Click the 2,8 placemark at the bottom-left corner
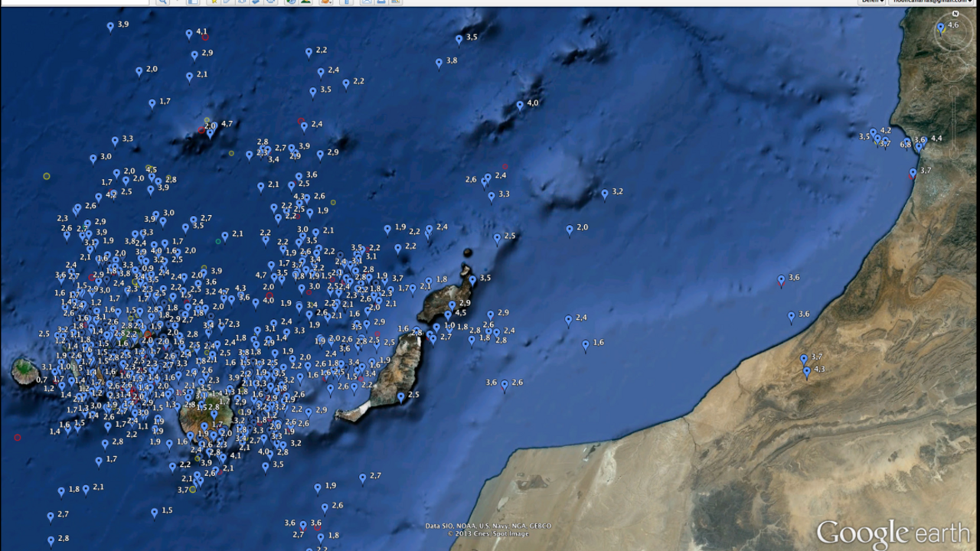 [51, 541]
